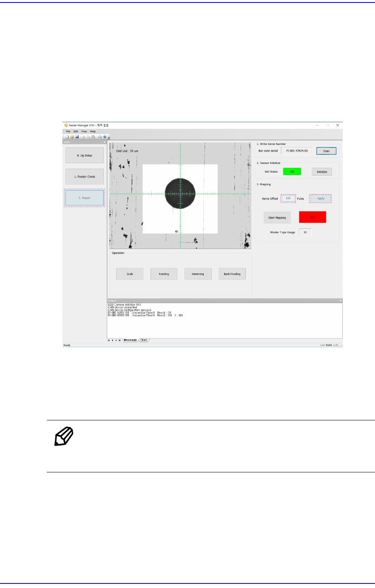Open the File menu
The width and height of the screenshot is (375, 588).
point(68,131)
